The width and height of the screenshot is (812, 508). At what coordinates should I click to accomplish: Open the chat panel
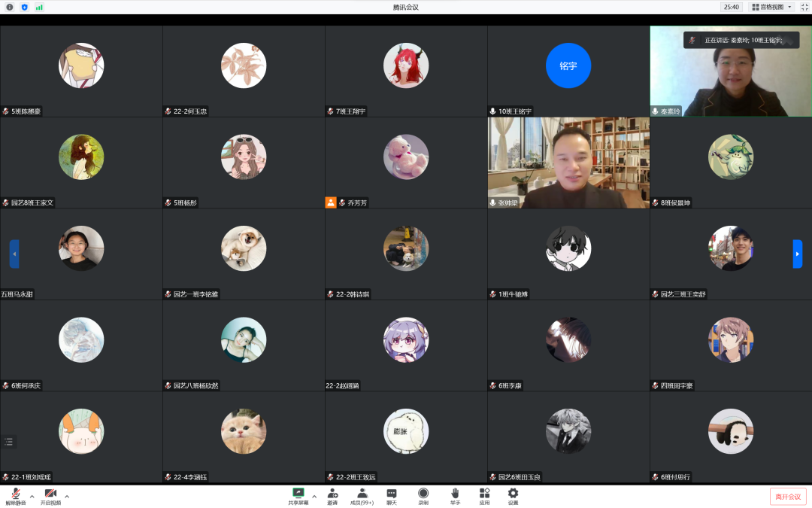click(x=392, y=495)
